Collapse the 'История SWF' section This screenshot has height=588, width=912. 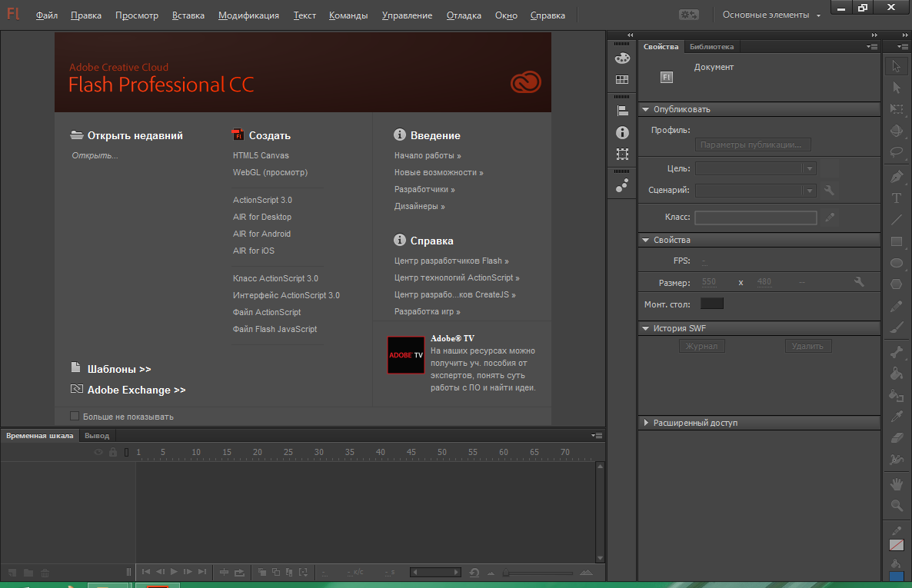click(646, 329)
